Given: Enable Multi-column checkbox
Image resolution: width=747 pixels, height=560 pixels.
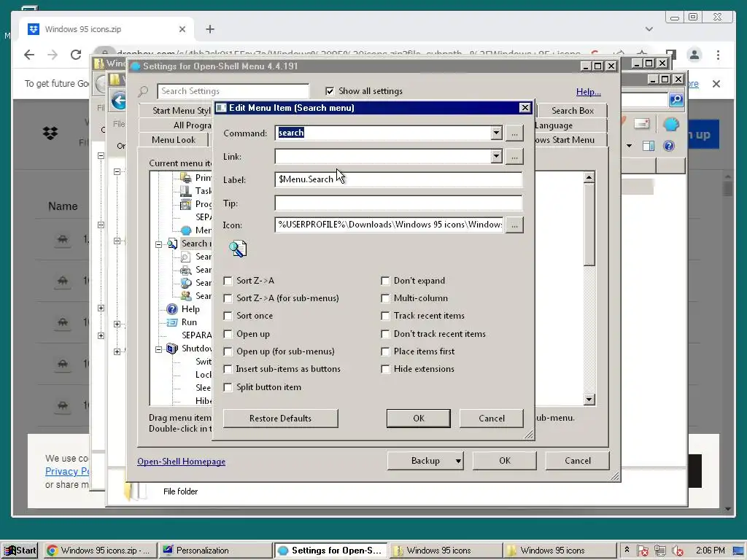Looking at the screenshot, I should coord(385,298).
